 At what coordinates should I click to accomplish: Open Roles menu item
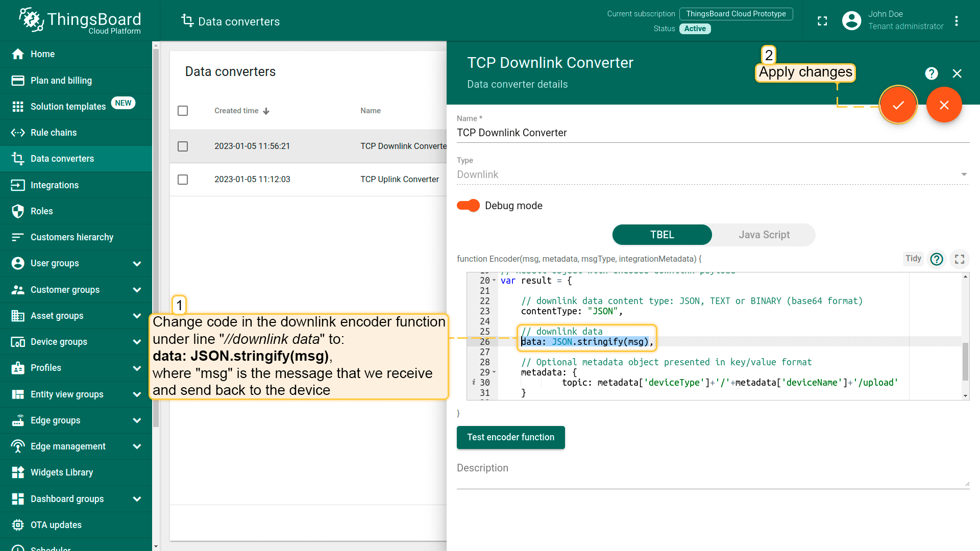(x=76, y=211)
